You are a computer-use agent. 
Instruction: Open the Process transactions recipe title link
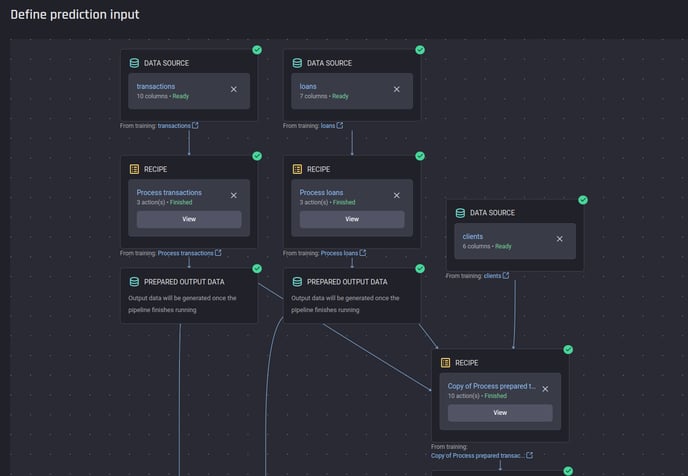tap(169, 193)
